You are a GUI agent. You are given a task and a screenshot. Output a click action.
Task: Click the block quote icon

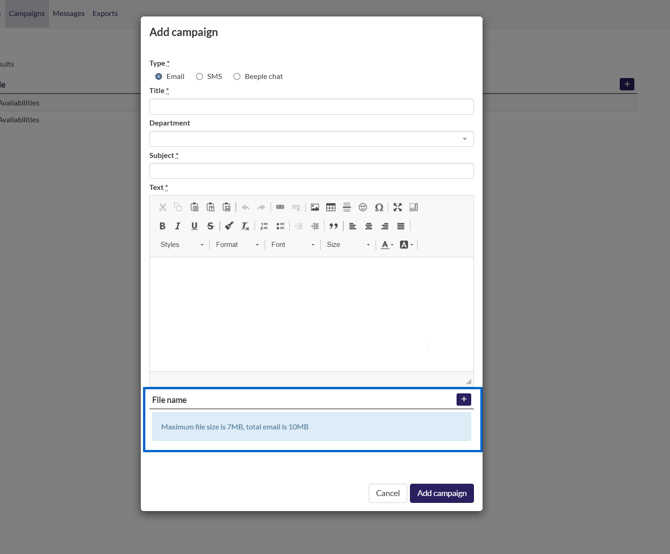coord(334,226)
